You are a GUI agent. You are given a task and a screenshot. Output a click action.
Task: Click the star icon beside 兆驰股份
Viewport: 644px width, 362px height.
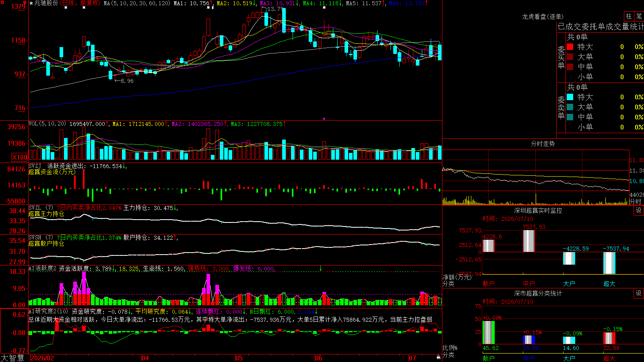(x=31, y=3)
